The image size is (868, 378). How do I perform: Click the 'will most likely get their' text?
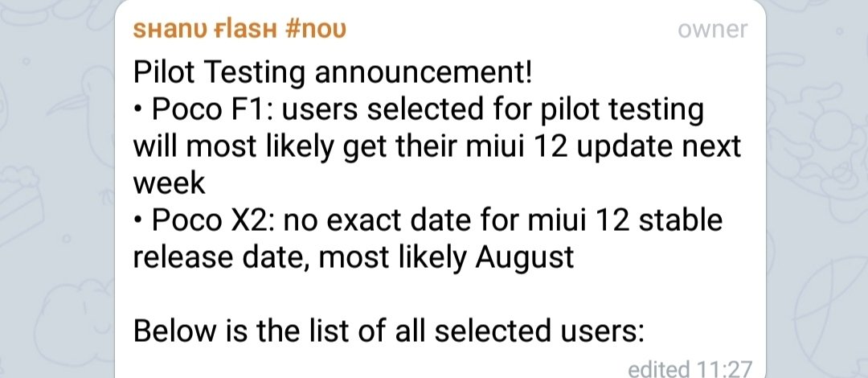point(291,146)
